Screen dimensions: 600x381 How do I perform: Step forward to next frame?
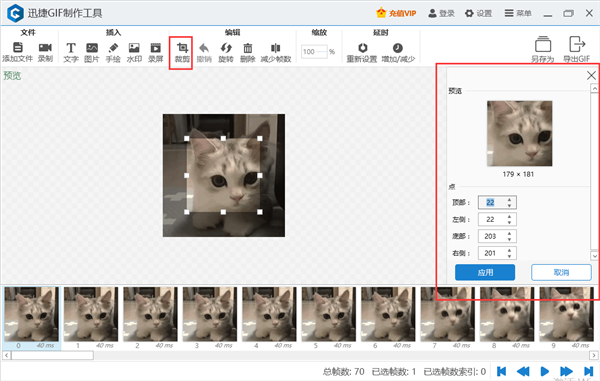click(x=566, y=371)
